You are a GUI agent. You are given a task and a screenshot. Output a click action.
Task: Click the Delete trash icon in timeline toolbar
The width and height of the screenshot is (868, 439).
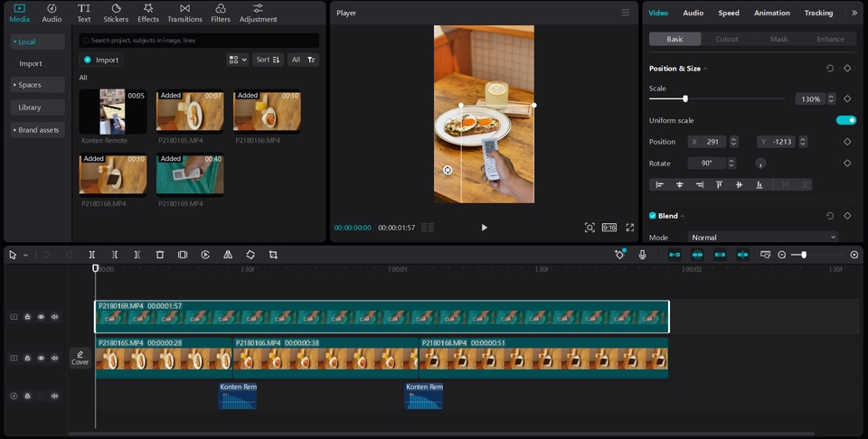pyautogui.click(x=160, y=255)
